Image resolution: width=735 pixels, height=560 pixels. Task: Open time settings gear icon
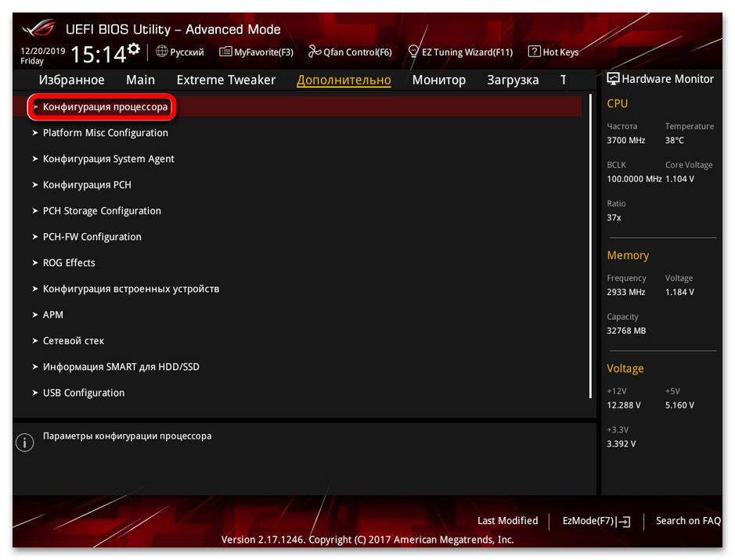[x=134, y=48]
